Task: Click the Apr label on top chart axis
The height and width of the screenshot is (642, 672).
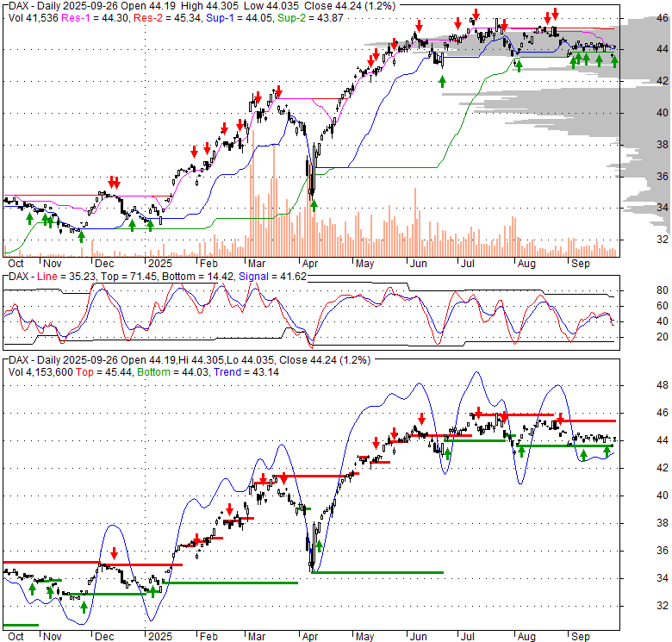Action: 310,263
